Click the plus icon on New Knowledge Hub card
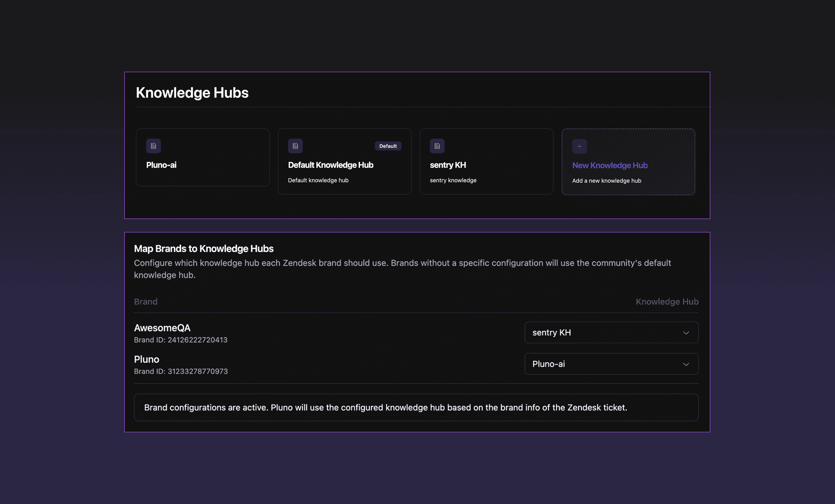 (x=579, y=146)
